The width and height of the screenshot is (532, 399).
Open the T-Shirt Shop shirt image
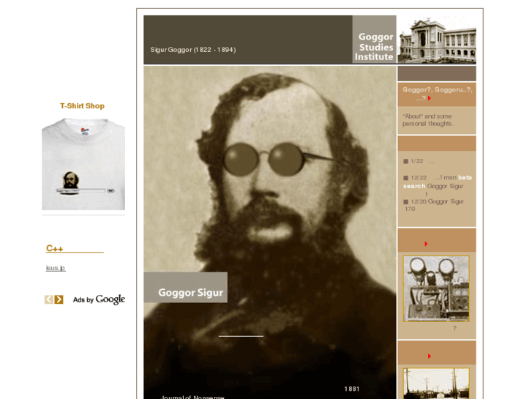tap(83, 164)
